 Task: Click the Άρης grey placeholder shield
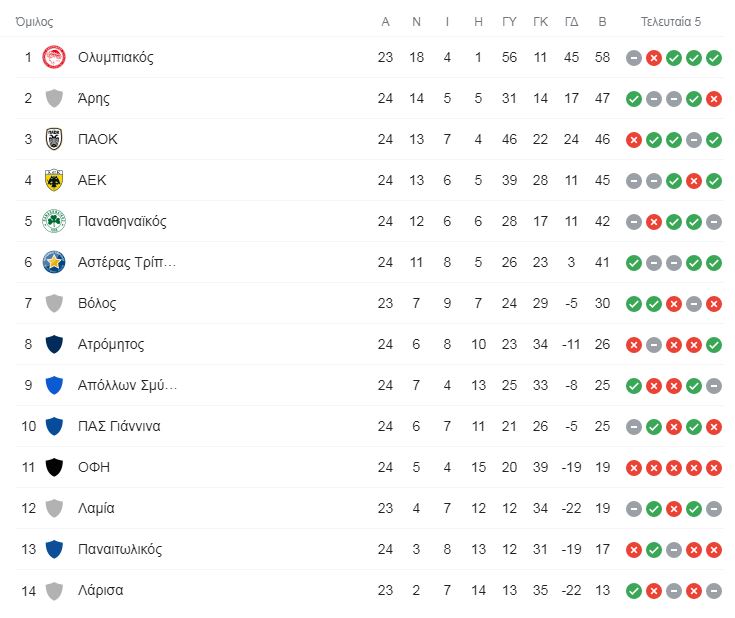[54, 98]
